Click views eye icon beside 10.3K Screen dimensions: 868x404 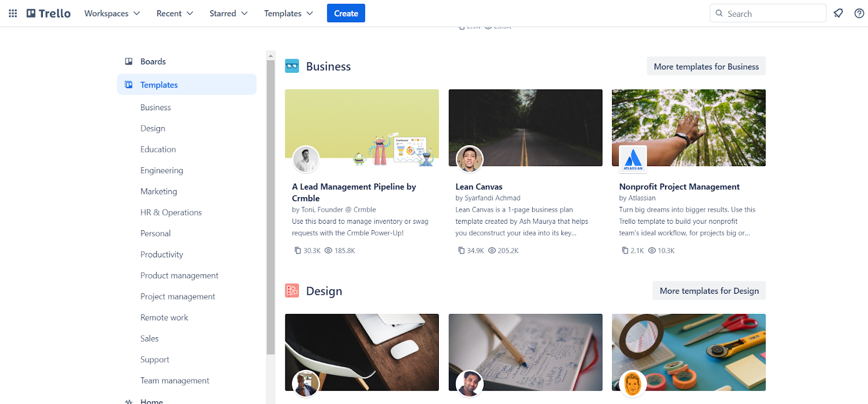pyautogui.click(x=652, y=250)
